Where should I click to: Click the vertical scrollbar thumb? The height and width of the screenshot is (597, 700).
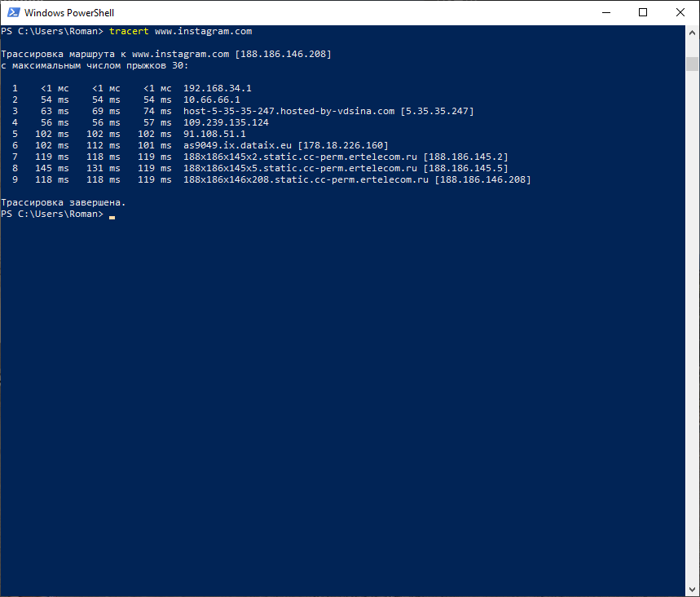(x=692, y=64)
